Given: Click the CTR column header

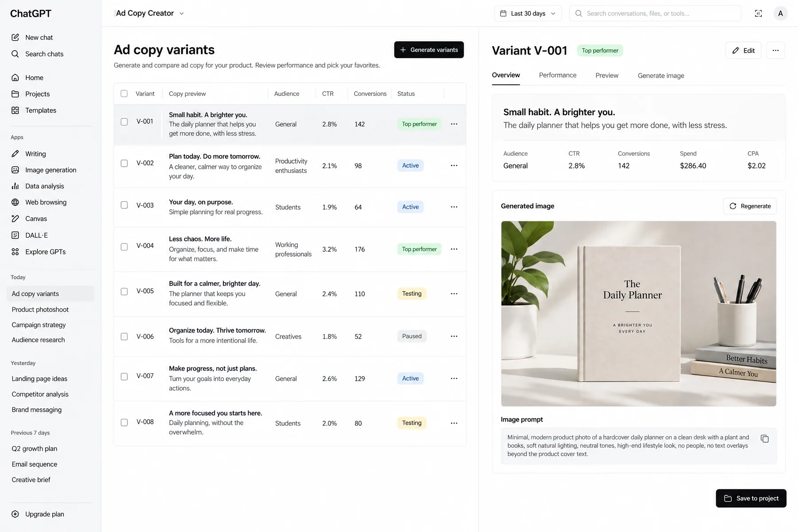Looking at the screenshot, I should coord(328,94).
